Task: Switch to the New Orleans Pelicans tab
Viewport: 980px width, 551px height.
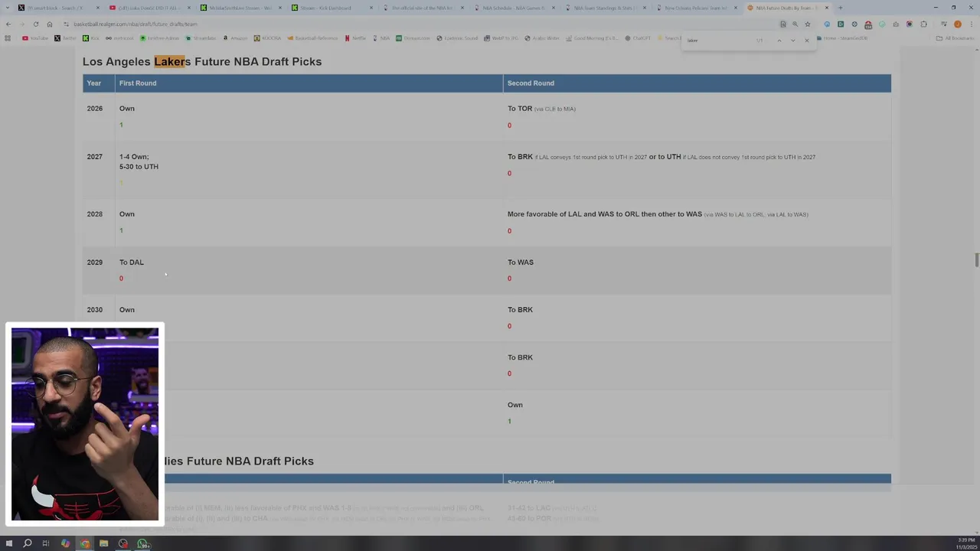Action: (x=695, y=8)
